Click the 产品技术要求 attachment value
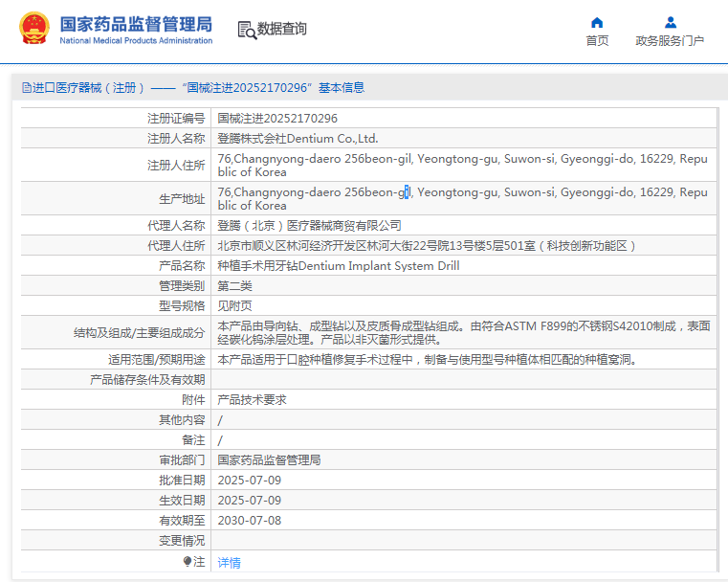 [252, 399]
